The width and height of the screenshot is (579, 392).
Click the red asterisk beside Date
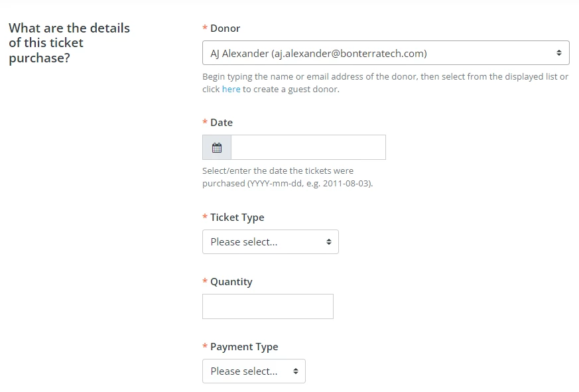[x=204, y=122]
